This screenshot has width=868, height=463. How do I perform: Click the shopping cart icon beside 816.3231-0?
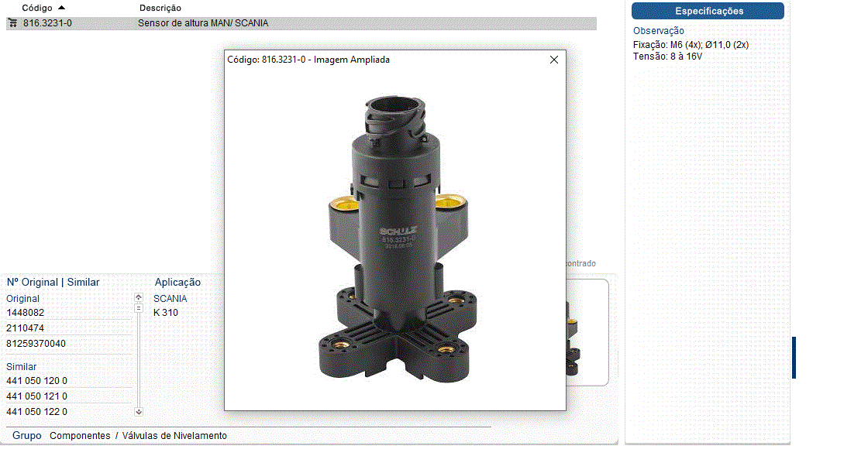tap(12, 23)
